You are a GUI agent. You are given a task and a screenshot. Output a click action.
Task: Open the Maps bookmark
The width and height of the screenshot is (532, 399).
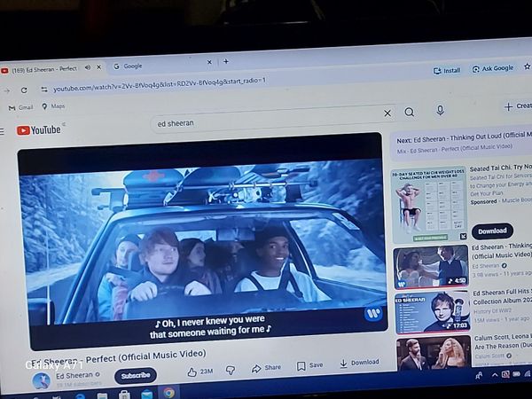coord(53,106)
